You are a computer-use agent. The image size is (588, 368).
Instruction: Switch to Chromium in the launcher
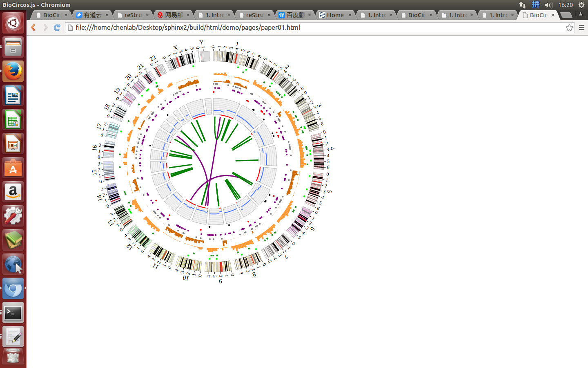point(13,288)
